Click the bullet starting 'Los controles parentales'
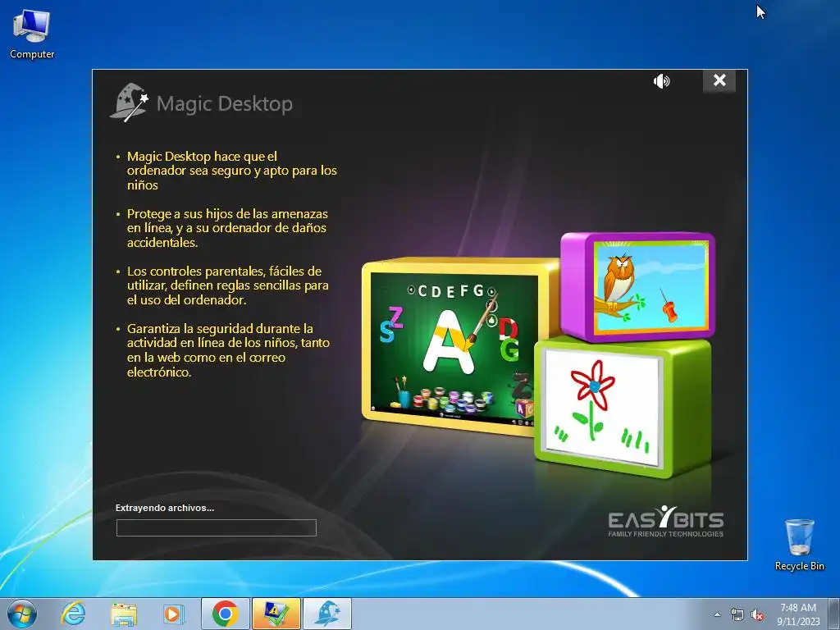Image resolution: width=840 pixels, height=630 pixels. (x=228, y=285)
